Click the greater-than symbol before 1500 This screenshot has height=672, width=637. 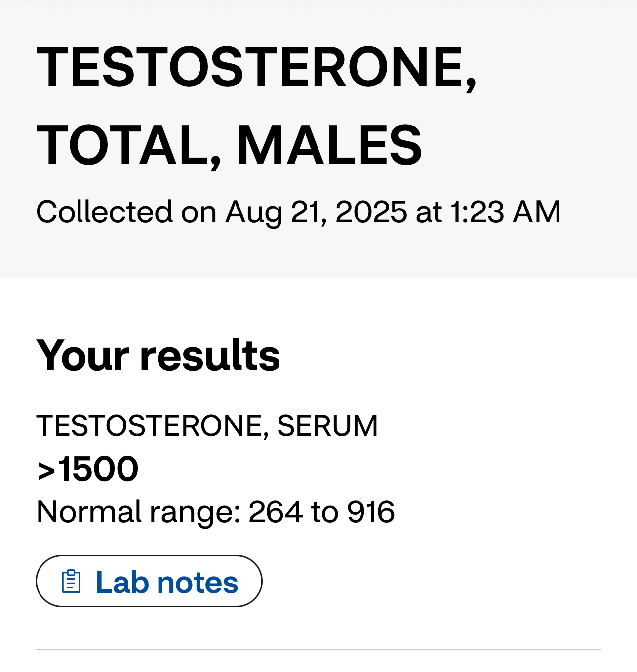[x=46, y=471]
